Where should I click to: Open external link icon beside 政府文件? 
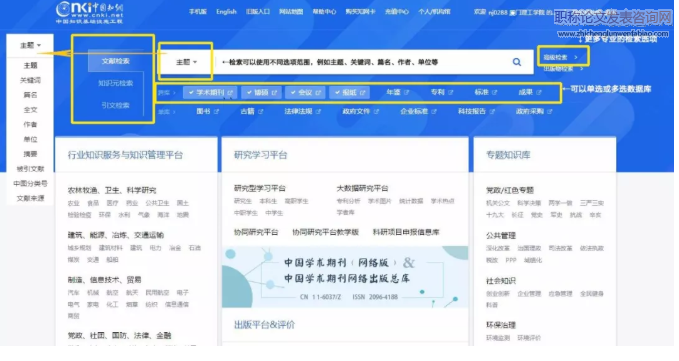point(376,112)
